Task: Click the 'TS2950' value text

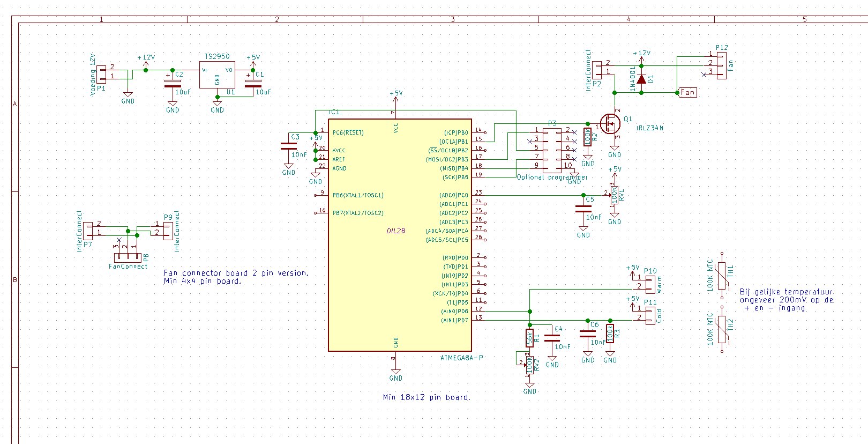Action: (x=217, y=56)
